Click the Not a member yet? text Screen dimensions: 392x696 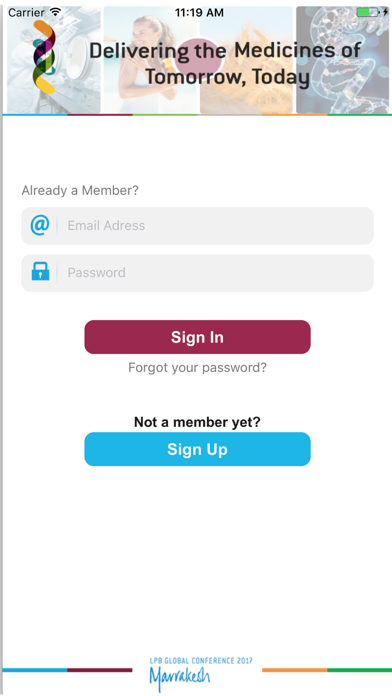click(x=197, y=422)
